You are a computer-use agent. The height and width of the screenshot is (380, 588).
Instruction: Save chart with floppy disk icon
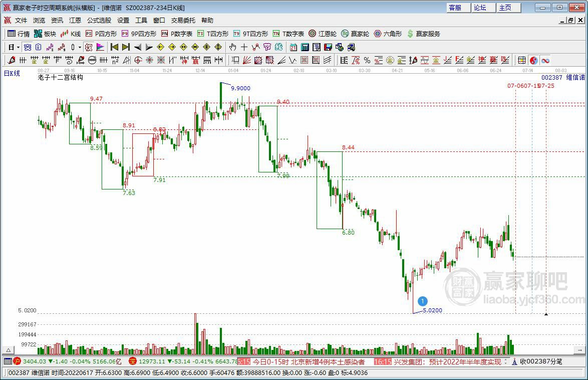coord(328,47)
